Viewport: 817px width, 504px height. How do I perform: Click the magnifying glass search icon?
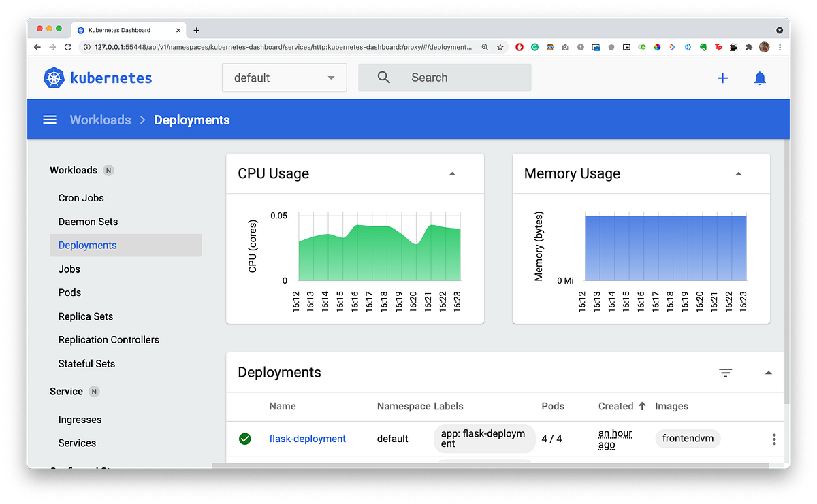383,77
